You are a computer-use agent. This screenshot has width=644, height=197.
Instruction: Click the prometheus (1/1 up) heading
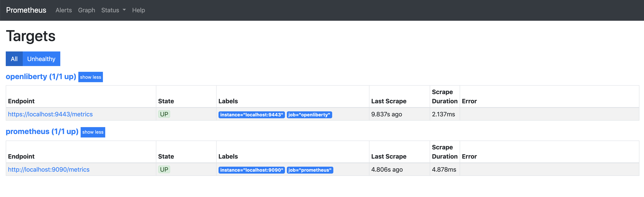42,132
